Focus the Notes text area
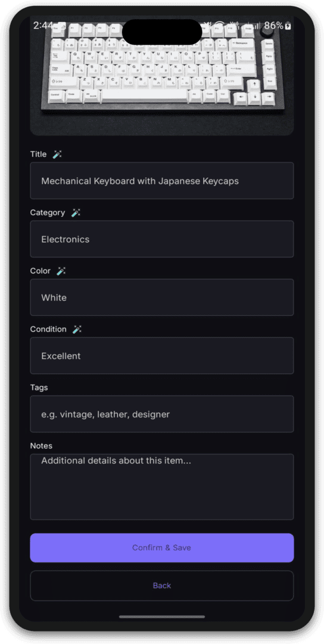This screenshot has width=324, height=644. [x=162, y=487]
